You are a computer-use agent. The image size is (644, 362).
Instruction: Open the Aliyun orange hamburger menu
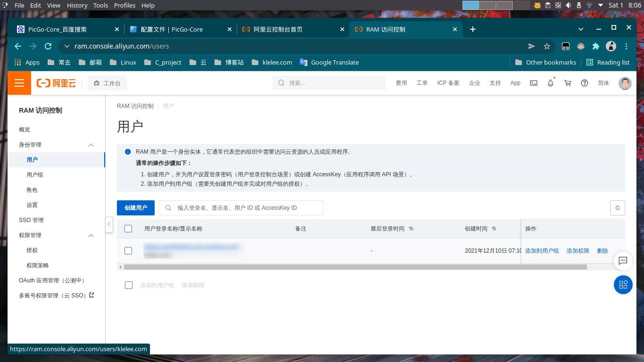19,83
